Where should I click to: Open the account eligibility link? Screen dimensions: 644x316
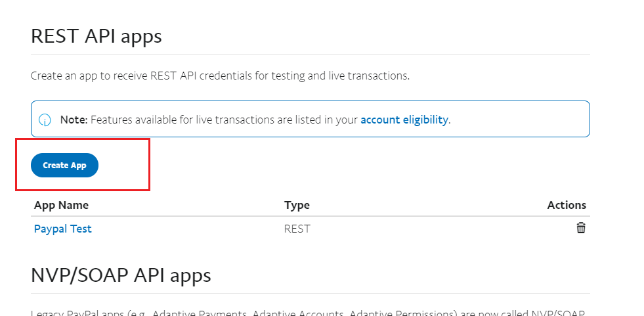(404, 120)
